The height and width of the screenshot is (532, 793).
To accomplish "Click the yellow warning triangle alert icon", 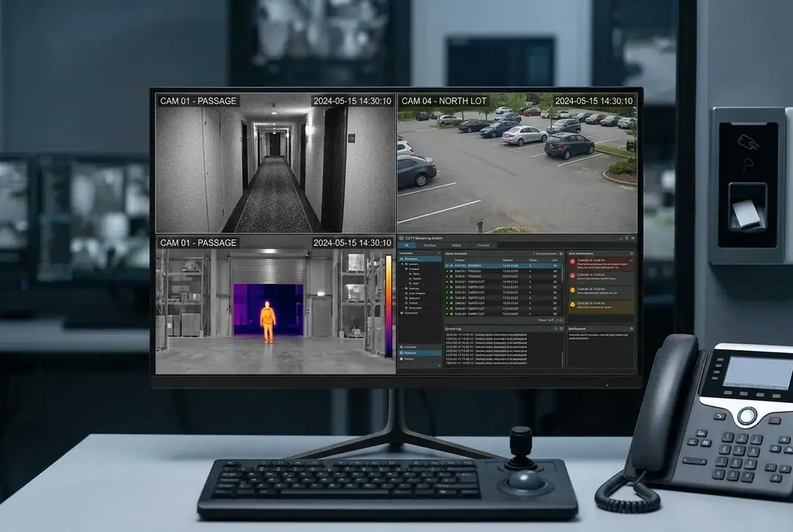I will pyautogui.click(x=572, y=303).
